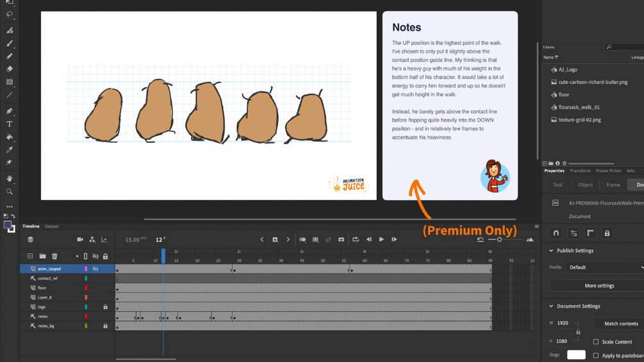Insert keyframe using timeline button
The height and width of the screenshot is (362, 644).
click(x=275, y=239)
